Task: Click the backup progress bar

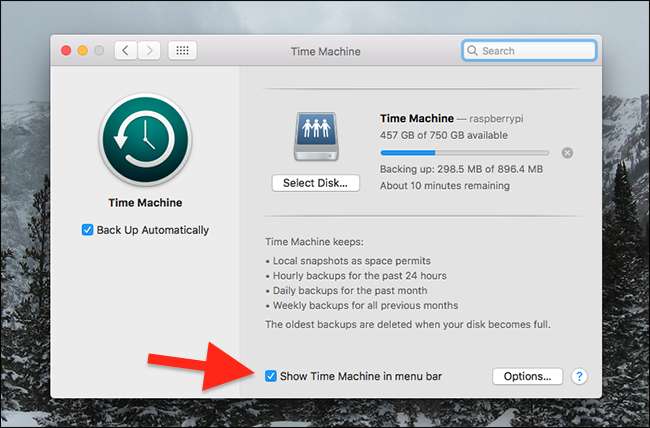Action: [465, 153]
